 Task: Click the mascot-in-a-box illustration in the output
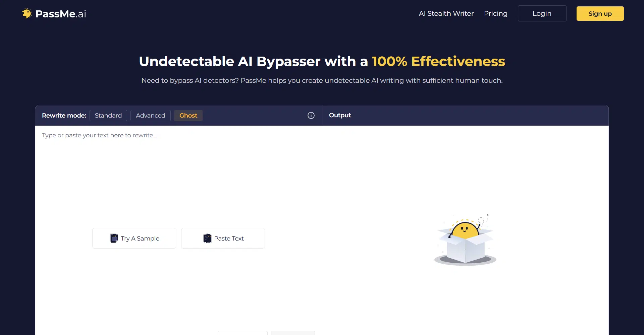(465, 240)
